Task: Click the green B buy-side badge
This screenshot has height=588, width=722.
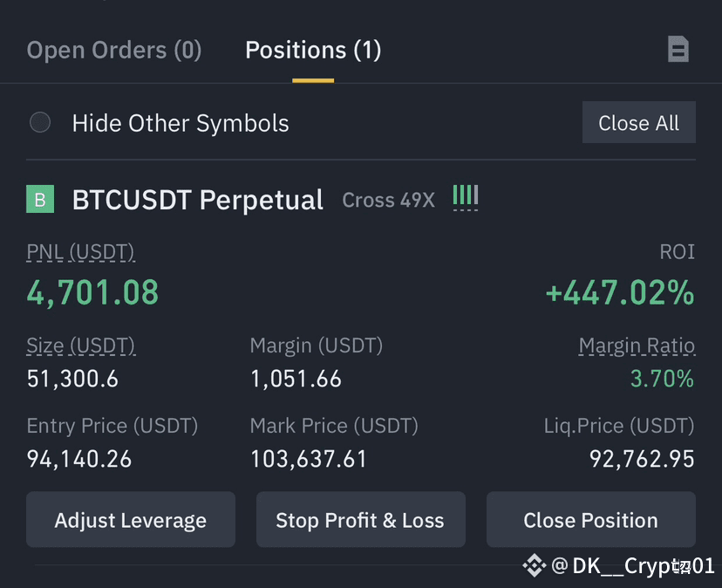Action: (x=40, y=199)
